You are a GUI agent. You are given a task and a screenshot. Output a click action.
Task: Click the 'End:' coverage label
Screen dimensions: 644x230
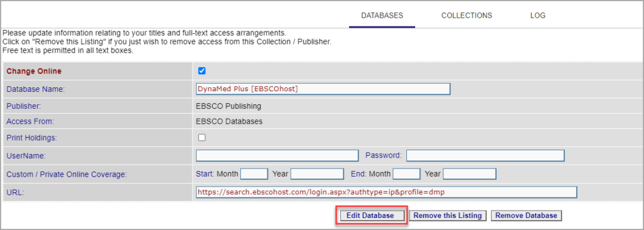(x=358, y=173)
